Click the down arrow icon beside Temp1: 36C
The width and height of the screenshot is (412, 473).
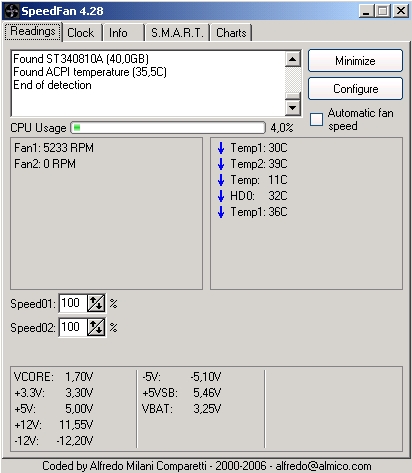(x=221, y=212)
